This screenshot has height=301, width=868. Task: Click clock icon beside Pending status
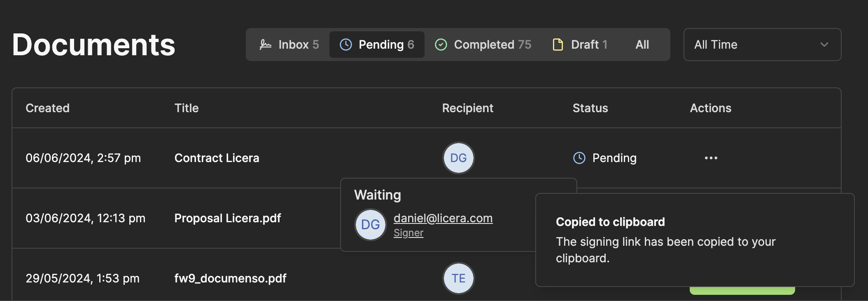pyautogui.click(x=579, y=158)
